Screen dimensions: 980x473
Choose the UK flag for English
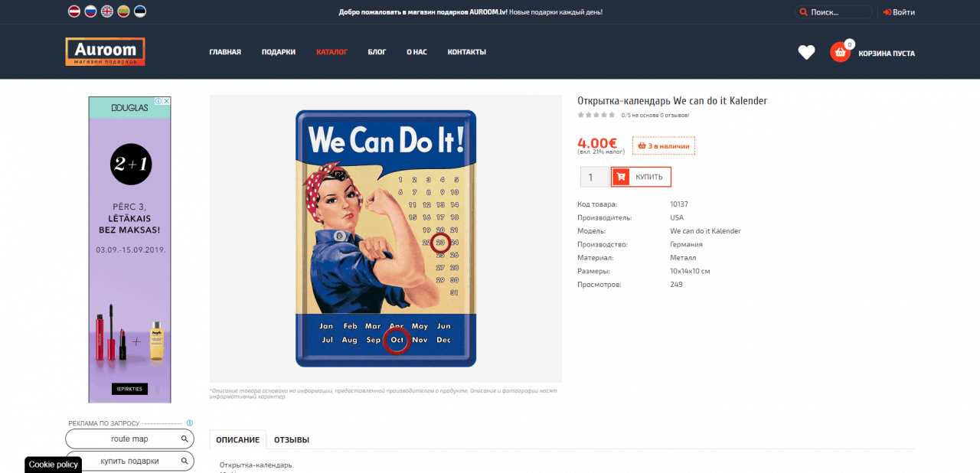tap(107, 11)
